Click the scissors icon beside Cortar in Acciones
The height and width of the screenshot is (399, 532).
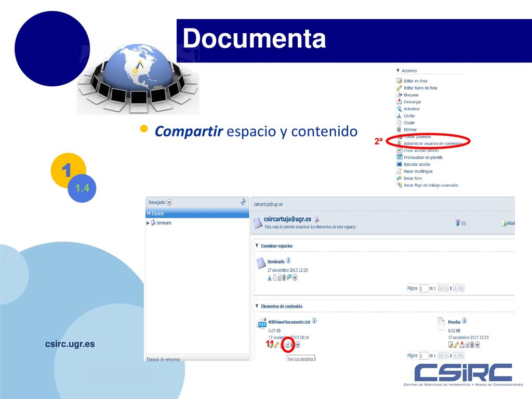400,116
